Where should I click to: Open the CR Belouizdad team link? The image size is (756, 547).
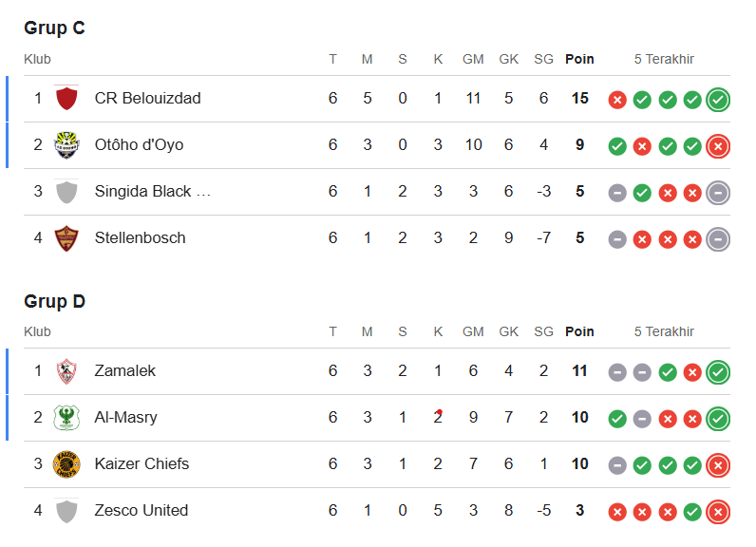(147, 98)
